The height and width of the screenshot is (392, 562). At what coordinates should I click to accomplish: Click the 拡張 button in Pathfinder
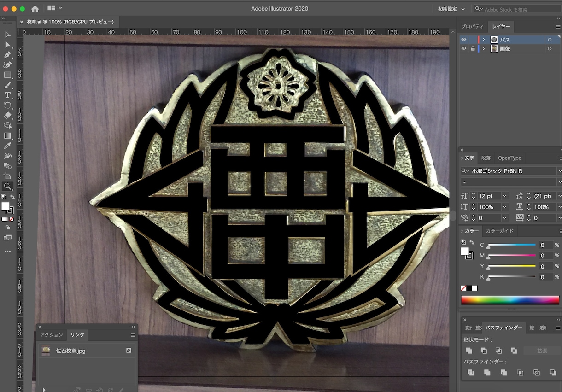[542, 351]
